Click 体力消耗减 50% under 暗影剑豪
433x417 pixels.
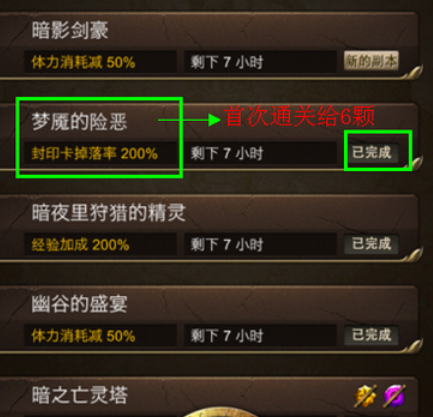pos(83,62)
